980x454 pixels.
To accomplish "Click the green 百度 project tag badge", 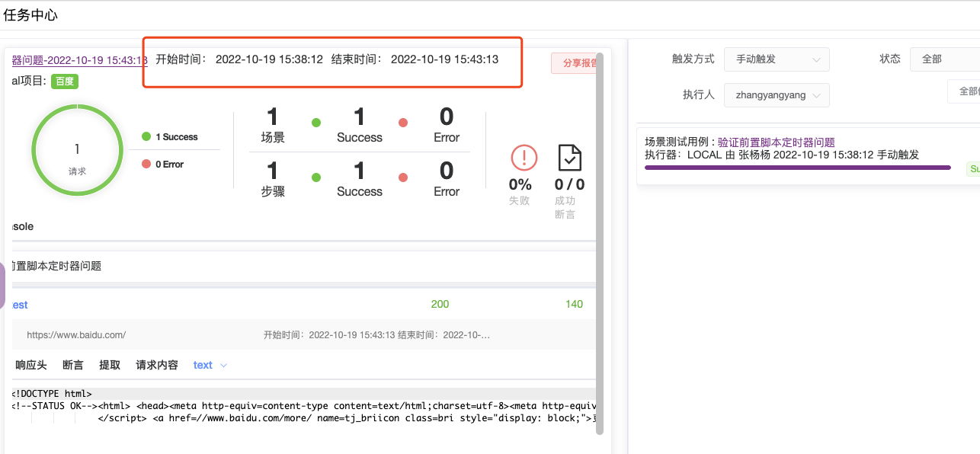I will (64, 81).
